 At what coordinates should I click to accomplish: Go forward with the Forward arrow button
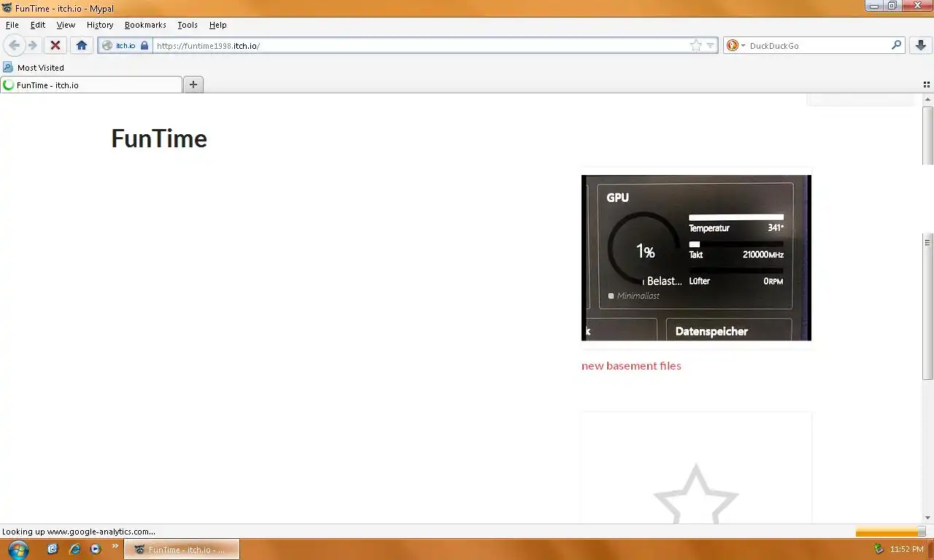33,45
